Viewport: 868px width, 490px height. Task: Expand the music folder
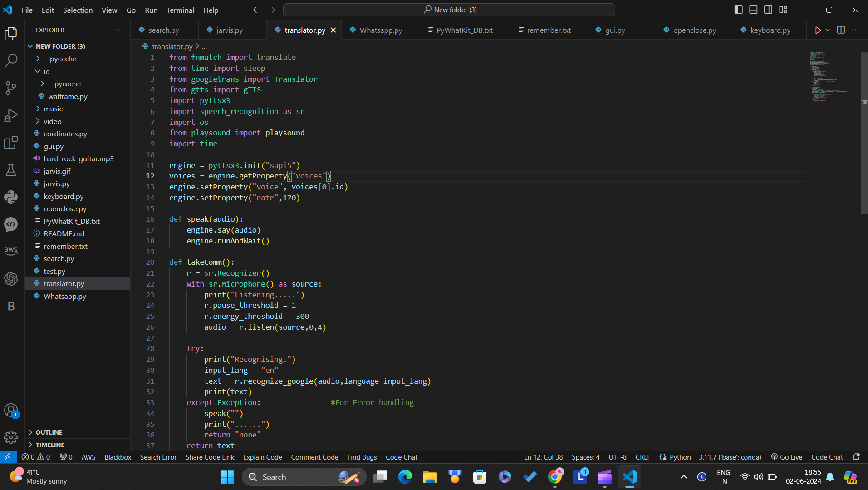tap(53, 109)
